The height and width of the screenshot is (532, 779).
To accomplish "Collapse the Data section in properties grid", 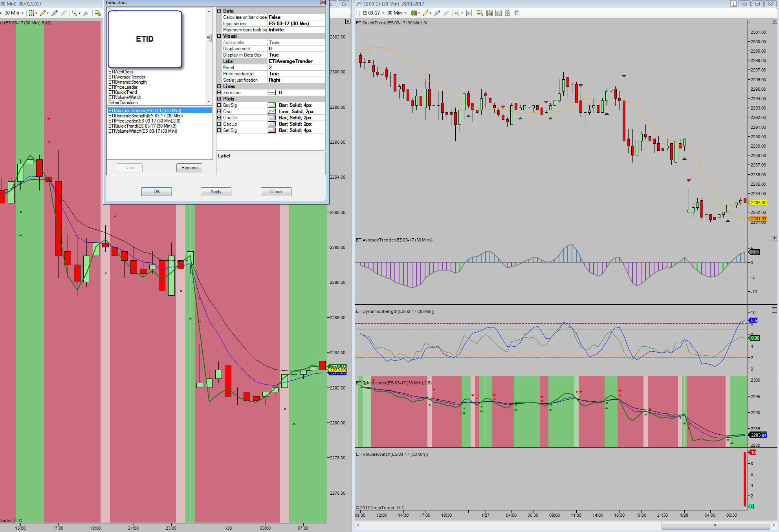I will pyautogui.click(x=219, y=11).
